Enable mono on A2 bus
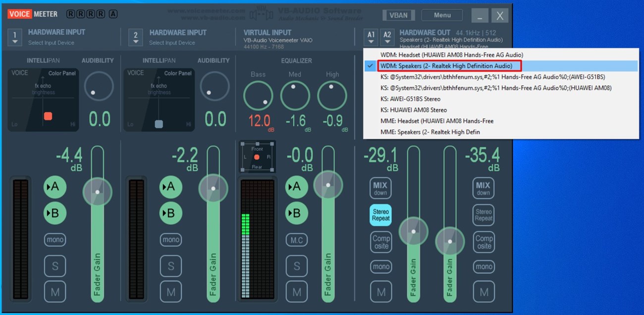The width and height of the screenshot is (644, 315). 484,266
